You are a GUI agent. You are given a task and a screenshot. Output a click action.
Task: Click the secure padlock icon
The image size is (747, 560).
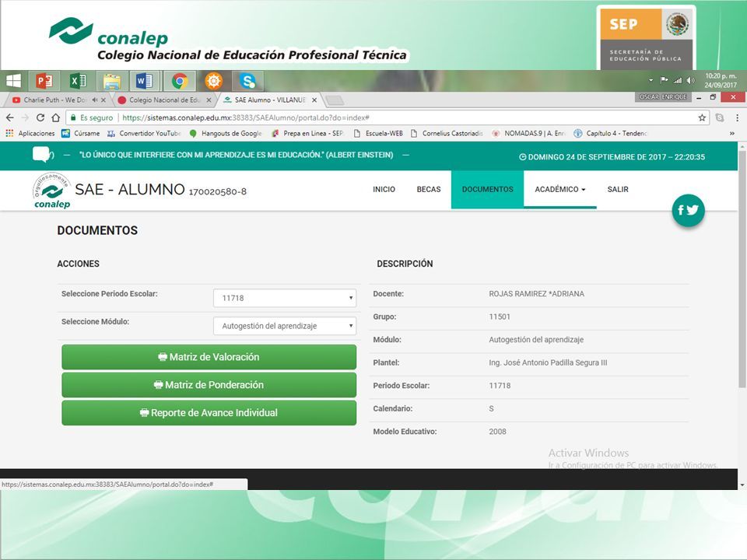point(73,117)
